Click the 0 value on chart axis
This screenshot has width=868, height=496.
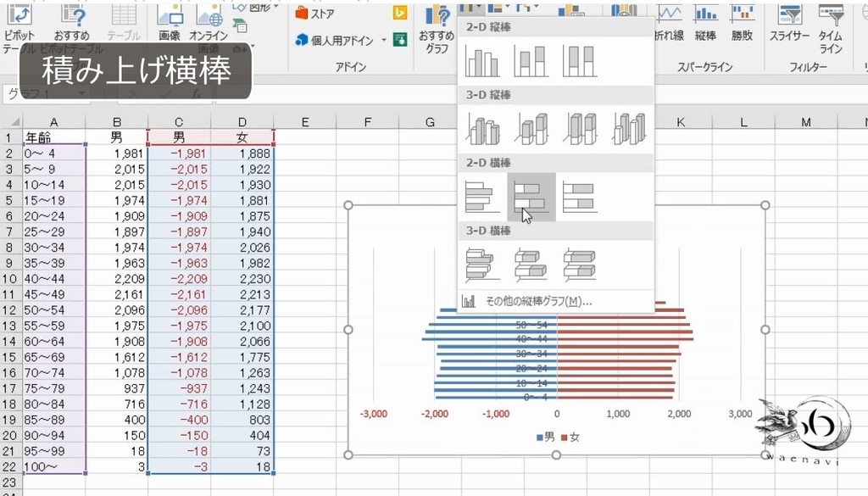557,414
